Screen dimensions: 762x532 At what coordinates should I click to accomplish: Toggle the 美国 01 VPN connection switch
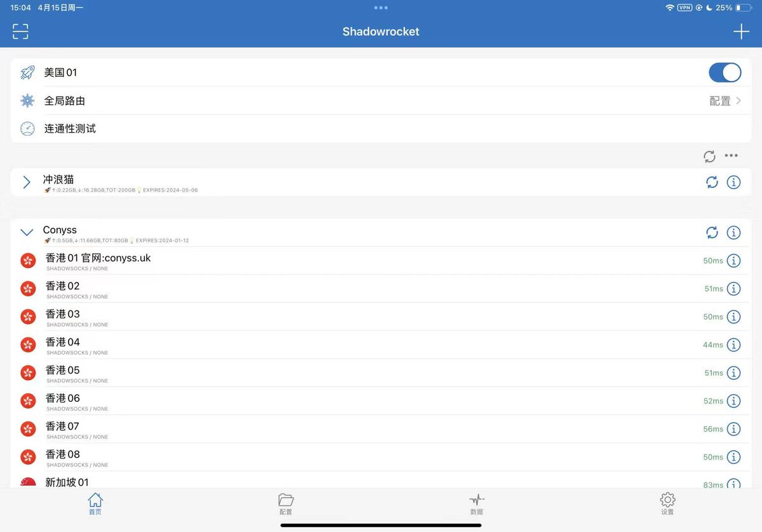click(x=725, y=72)
